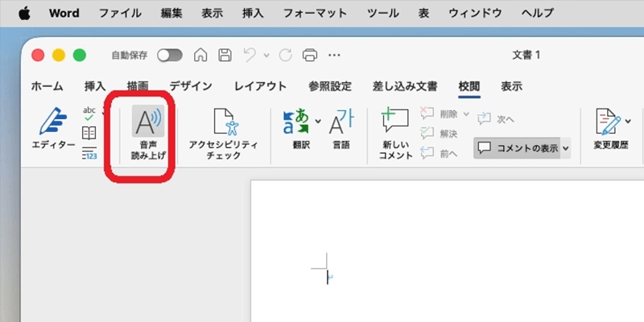
Task: Expand the Delete (削除) dropdown arrow
Action: pyautogui.click(x=466, y=114)
